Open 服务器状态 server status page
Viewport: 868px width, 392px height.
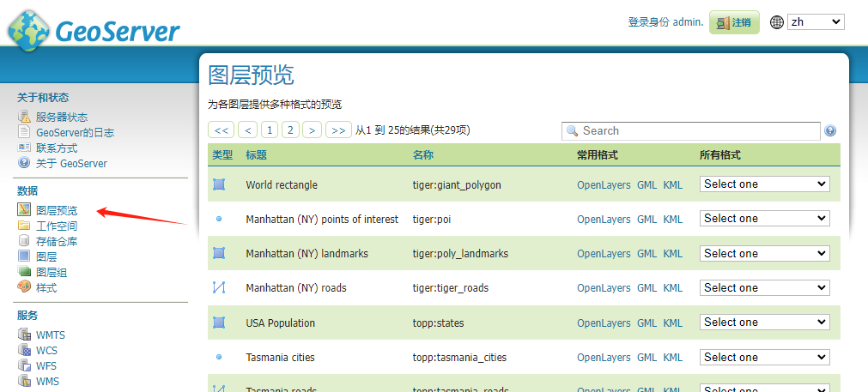point(62,118)
